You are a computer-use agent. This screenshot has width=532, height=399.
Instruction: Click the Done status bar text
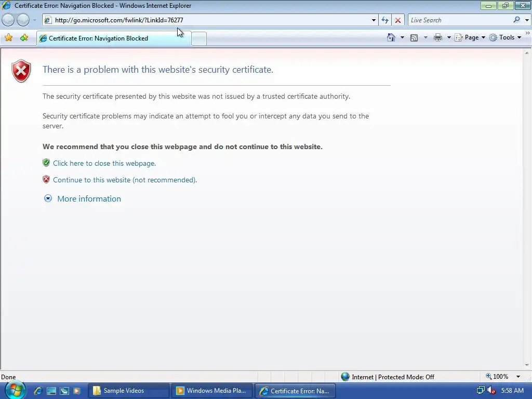pos(8,377)
